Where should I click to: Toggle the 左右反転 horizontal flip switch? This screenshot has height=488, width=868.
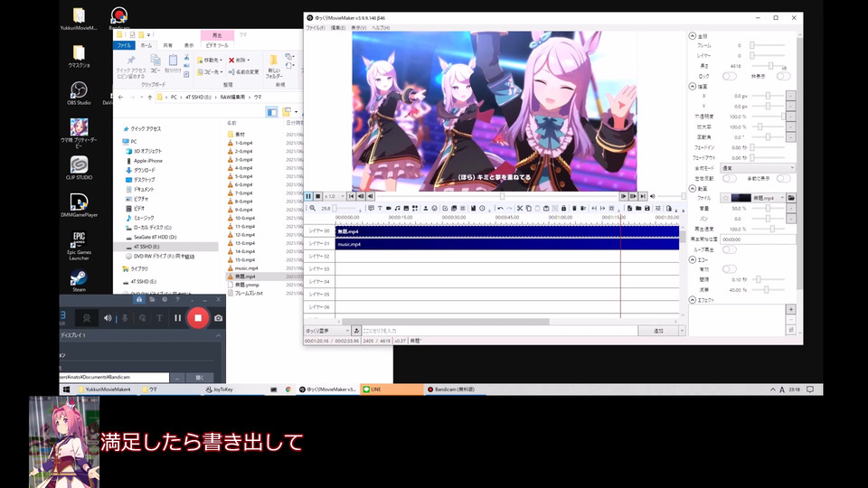tap(729, 178)
